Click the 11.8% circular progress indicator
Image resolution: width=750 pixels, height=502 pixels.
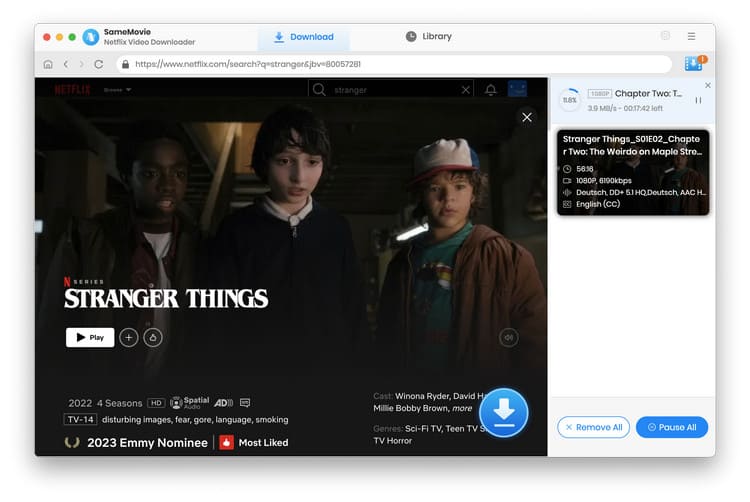tap(570, 100)
